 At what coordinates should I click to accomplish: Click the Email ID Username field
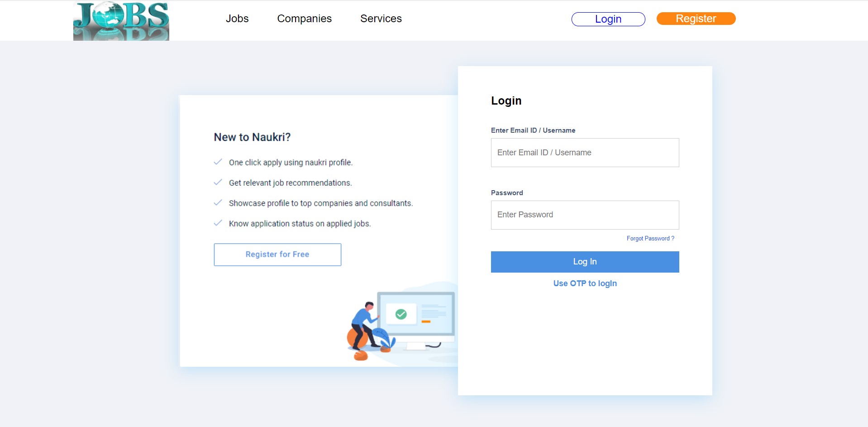coord(585,152)
